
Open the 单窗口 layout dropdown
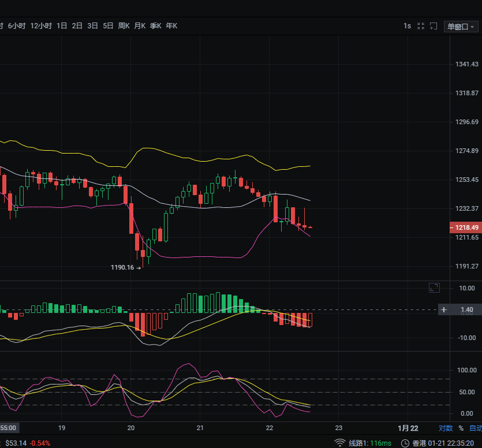461,27
